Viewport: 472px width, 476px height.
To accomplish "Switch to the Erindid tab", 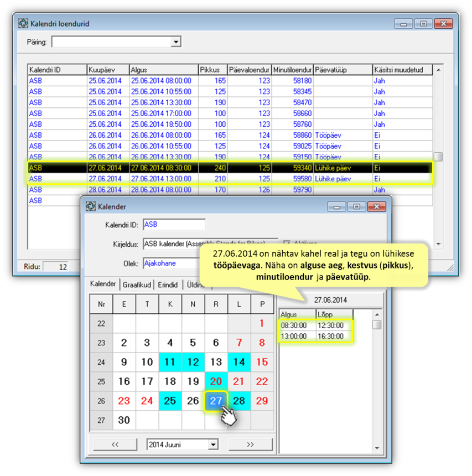I will 168,284.
